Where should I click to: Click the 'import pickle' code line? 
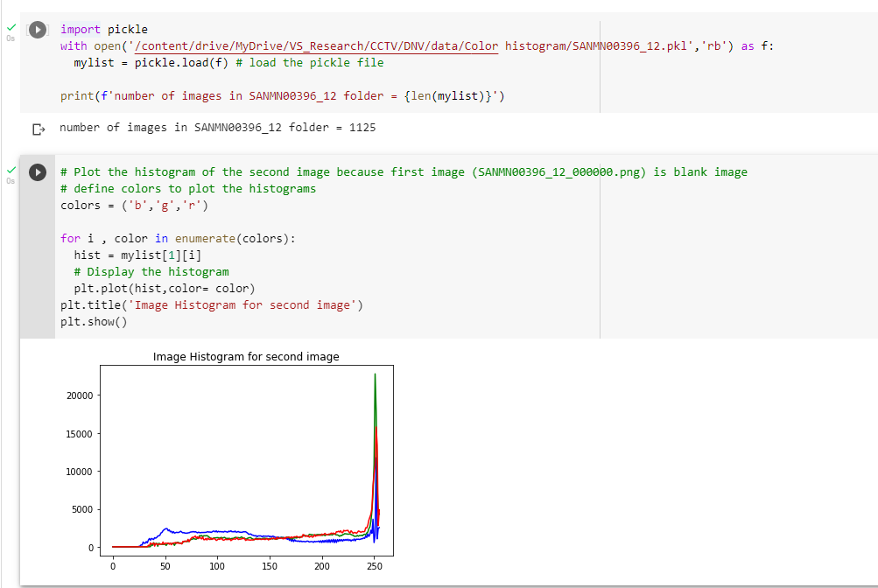coord(104,30)
